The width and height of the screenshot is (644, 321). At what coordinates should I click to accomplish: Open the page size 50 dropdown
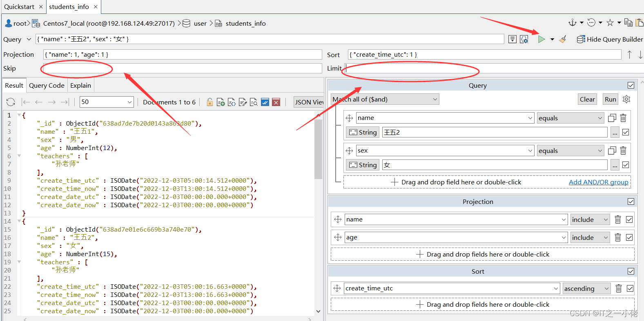107,102
